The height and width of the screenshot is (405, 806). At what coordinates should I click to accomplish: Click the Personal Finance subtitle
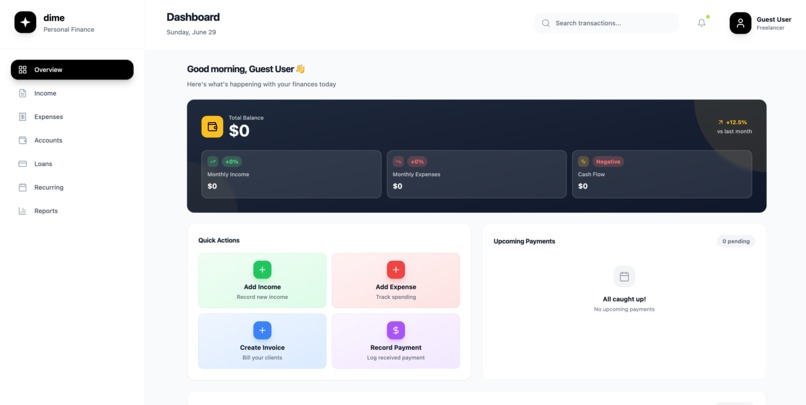tap(69, 29)
